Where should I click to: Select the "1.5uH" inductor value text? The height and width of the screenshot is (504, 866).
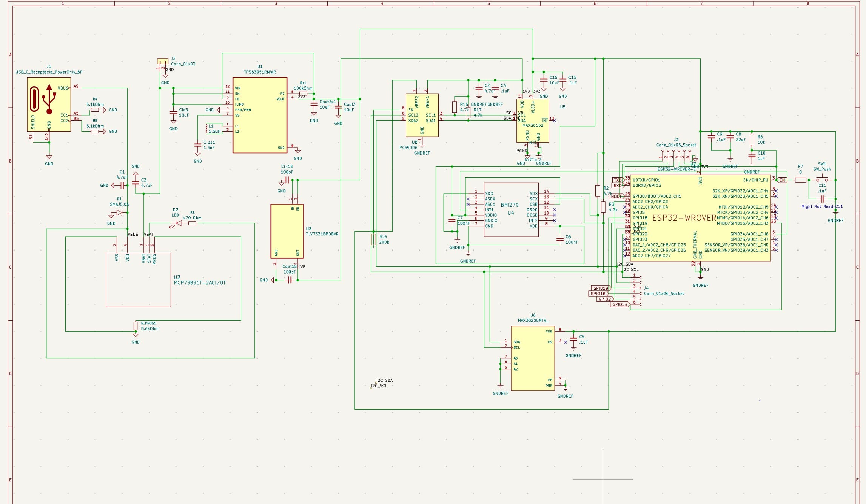(215, 132)
